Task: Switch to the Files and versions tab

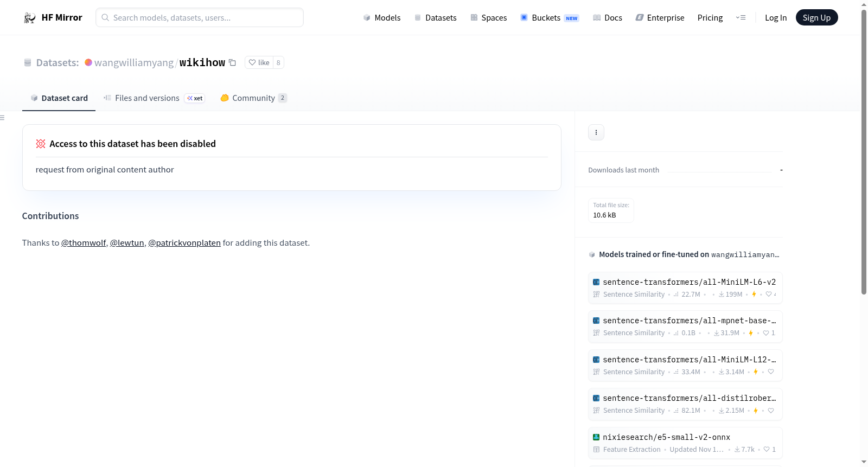Action: (154, 98)
